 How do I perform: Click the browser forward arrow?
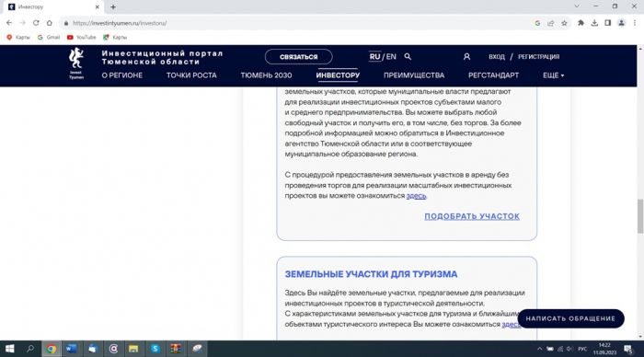pos(23,23)
